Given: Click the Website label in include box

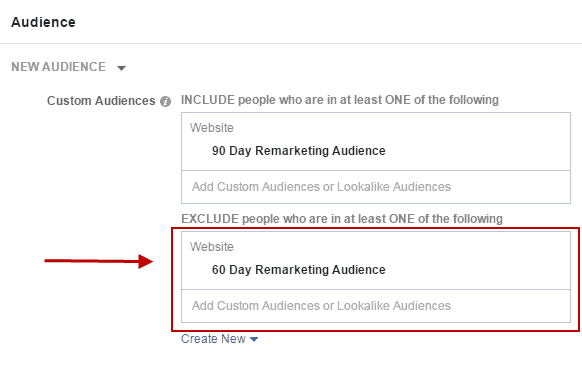Looking at the screenshot, I should (212, 128).
